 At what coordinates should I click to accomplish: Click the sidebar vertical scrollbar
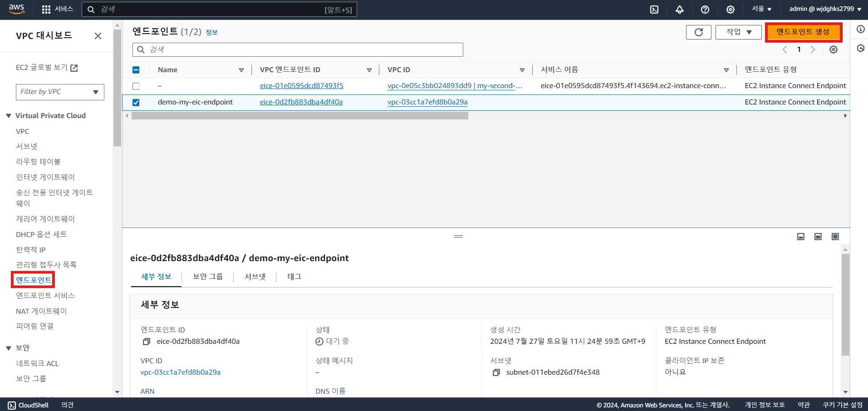[118, 88]
